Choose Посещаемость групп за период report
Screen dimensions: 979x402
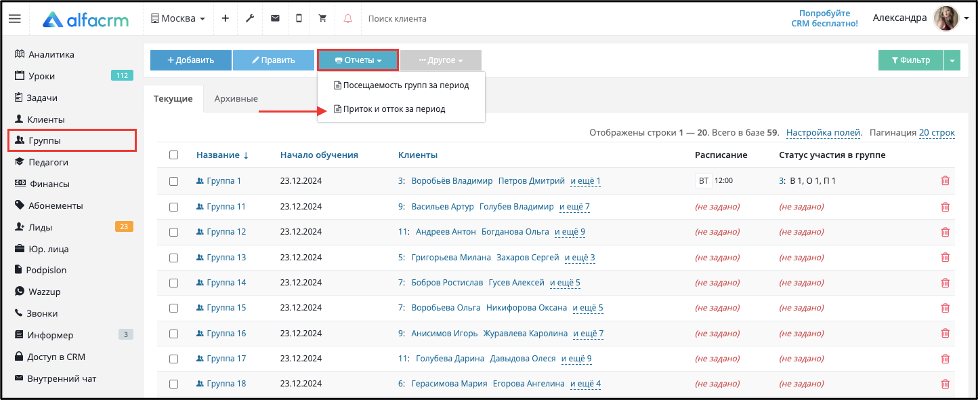pos(401,85)
